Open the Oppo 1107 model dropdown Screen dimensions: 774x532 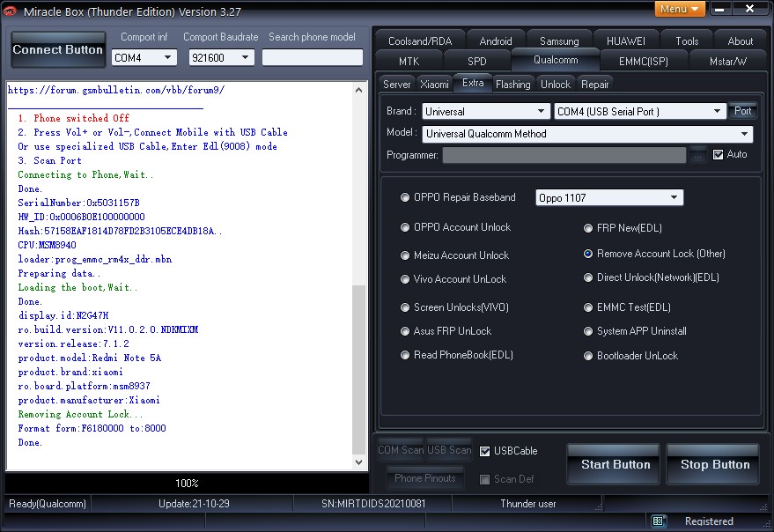pos(609,197)
